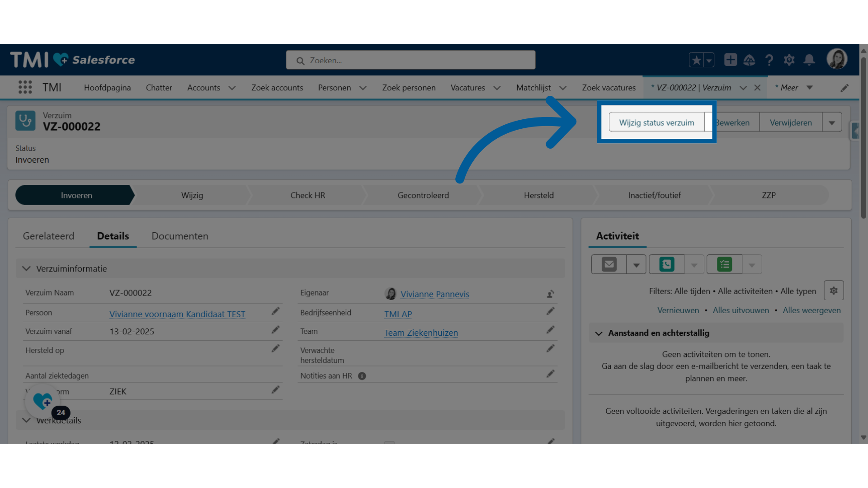Click the favorites star icon

[x=696, y=60]
